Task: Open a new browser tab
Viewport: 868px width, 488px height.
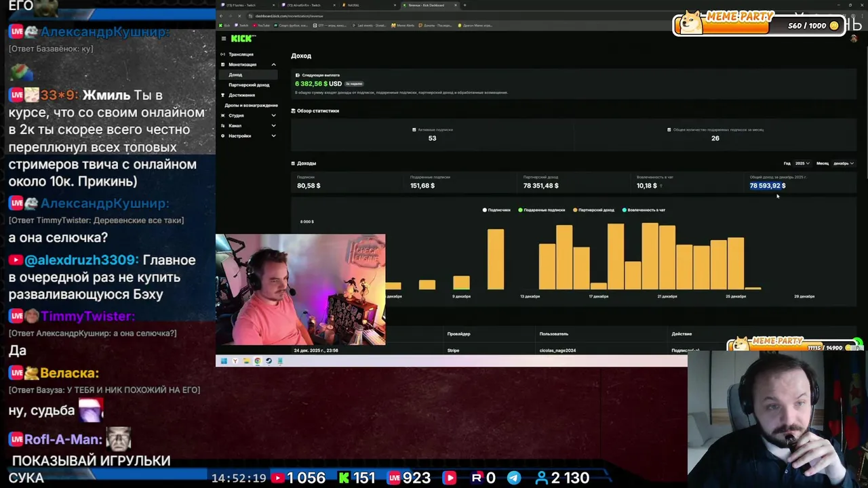Action: click(465, 5)
